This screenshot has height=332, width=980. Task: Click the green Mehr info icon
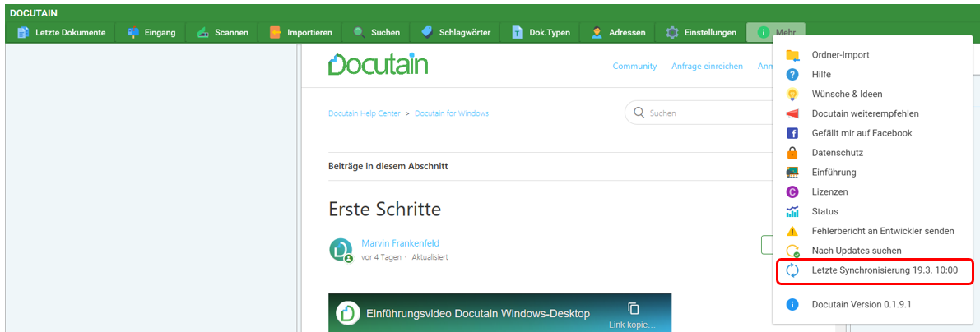[763, 32]
